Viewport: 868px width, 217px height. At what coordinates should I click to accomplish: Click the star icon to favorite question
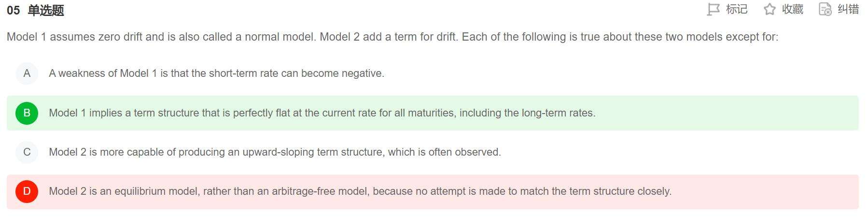770,9
